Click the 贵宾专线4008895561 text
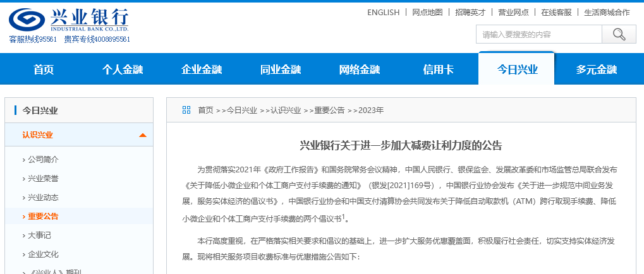Viewport: 644px width, 274px height. (x=97, y=39)
